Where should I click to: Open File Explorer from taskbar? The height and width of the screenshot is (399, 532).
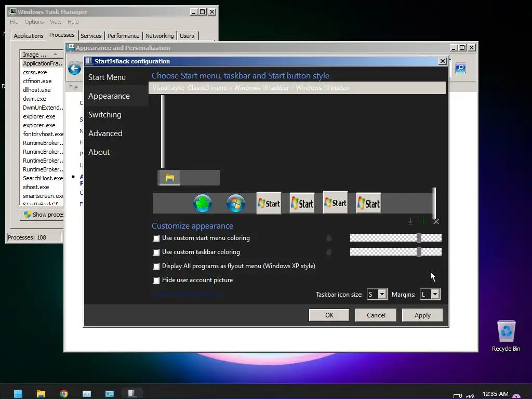pos(41,394)
